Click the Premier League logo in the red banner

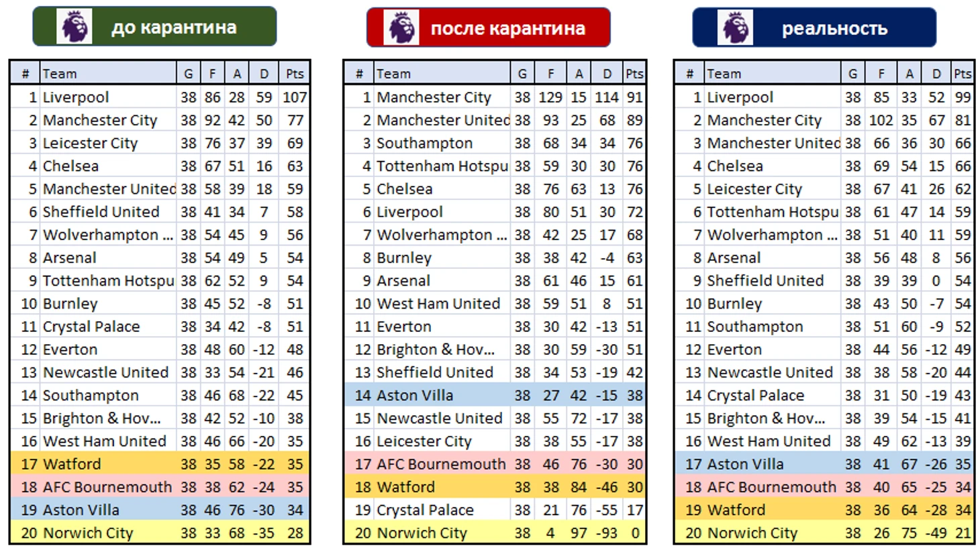[401, 27]
